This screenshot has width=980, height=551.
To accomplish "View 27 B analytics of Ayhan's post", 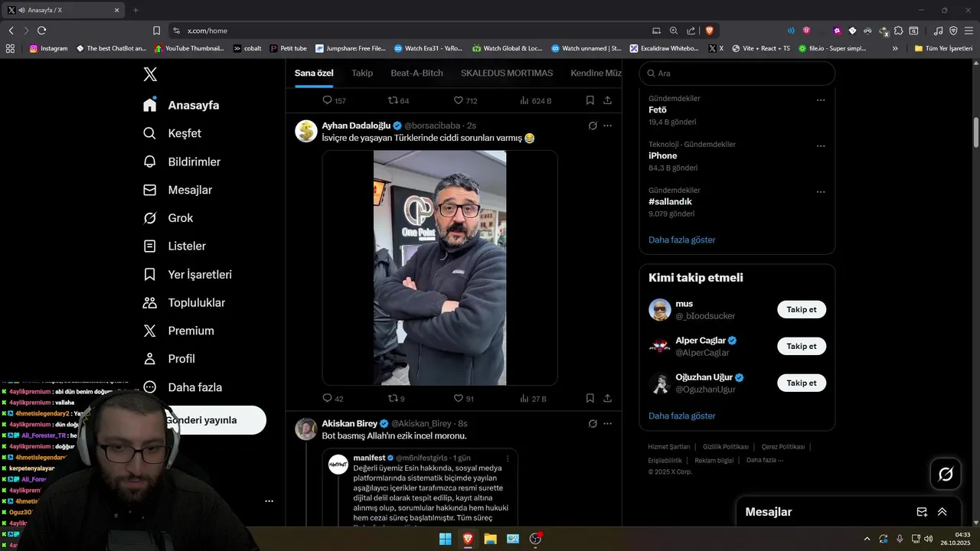I will 533,399.
